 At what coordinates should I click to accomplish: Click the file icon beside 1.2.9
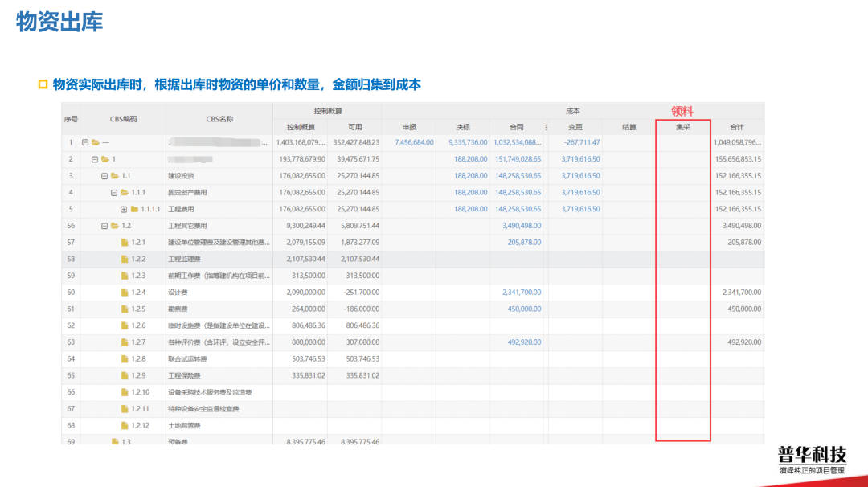click(x=125, y=375)
